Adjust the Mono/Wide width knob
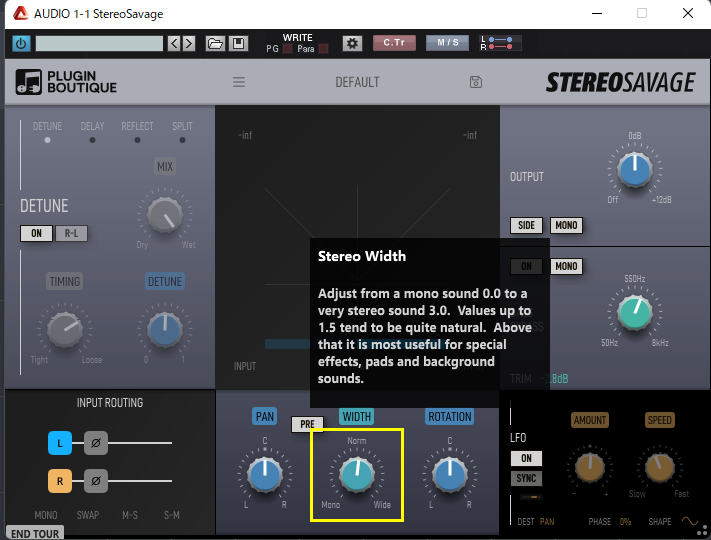This screenshot has width=711, height=540. pyautogui.click(x=357, y=475)
